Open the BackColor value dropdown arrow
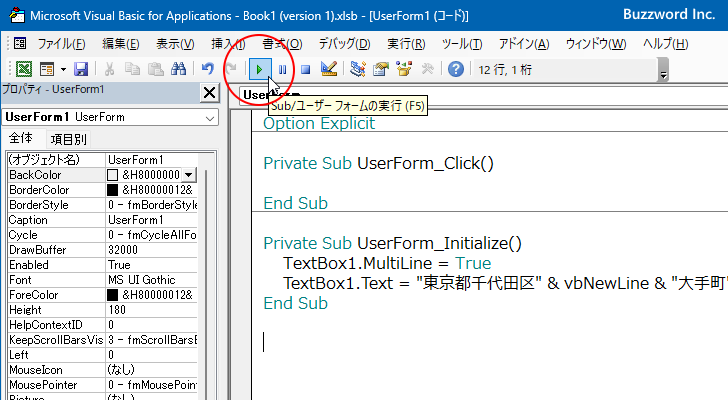This screenshot has height=400, width=728. (188, 175)
